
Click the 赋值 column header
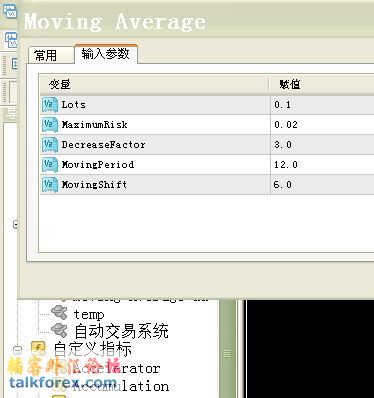(x=322, y=84)
